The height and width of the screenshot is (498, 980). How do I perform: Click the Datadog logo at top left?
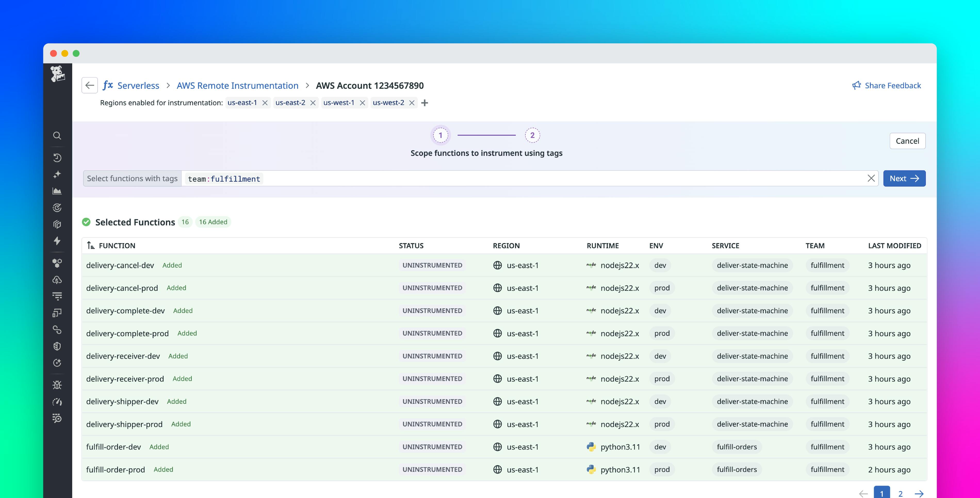point(58,75)
